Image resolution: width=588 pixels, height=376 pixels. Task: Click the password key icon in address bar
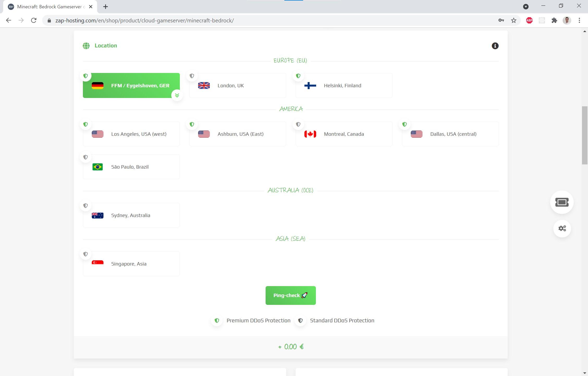pos(501,20)
